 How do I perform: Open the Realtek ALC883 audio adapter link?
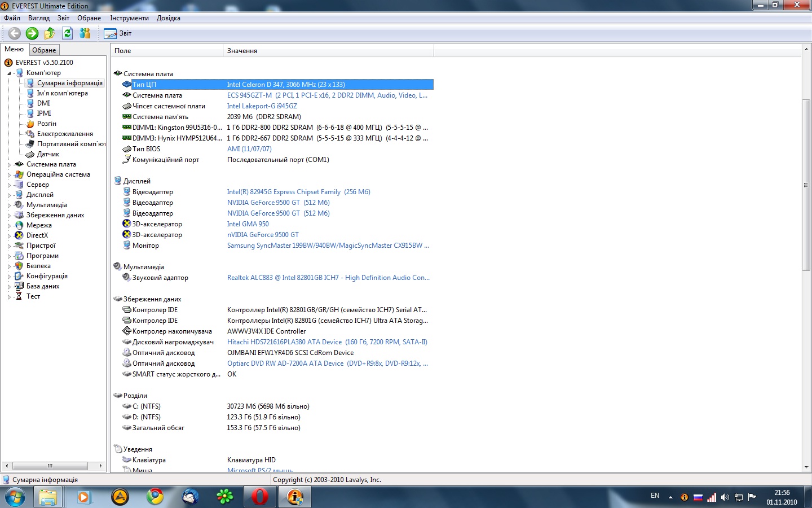(x=328, y=278)
